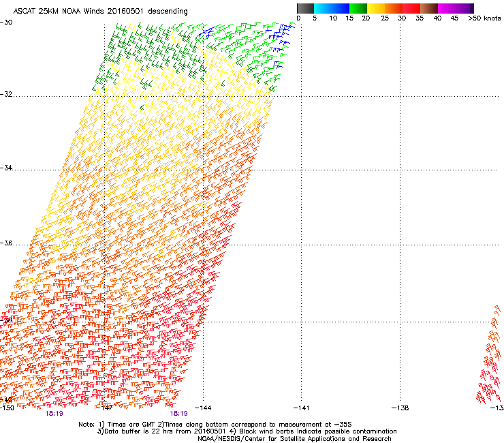Click the 'Data buffer is 22 hrs' note line
This screenshot has width=504, height=443.
[247, 431]
